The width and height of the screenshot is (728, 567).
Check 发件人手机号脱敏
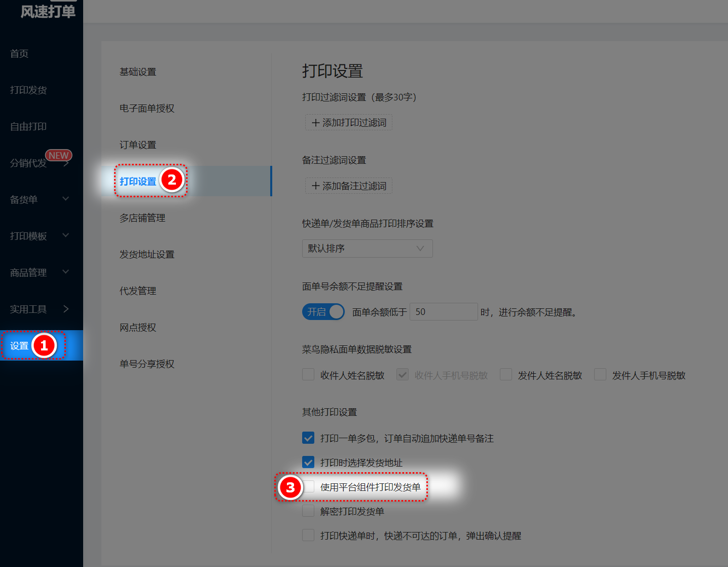[600, 375]
